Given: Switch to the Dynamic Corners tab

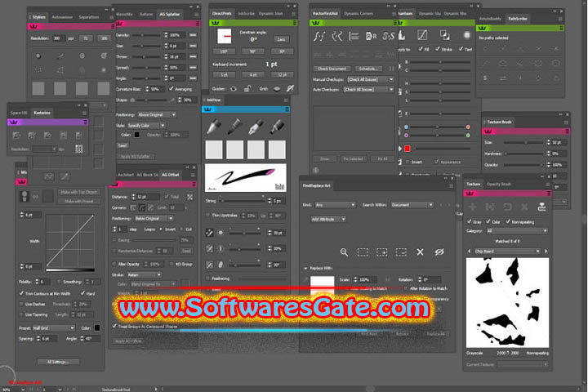Looking at the screenshot, I should (x=359, y=14).
